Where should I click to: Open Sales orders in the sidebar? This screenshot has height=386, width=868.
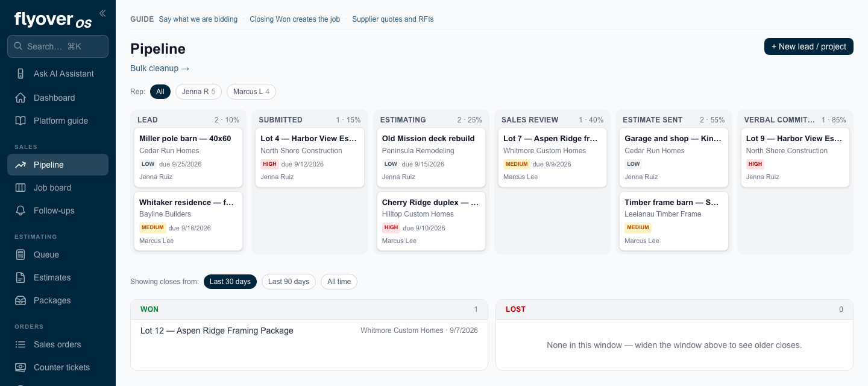[x=58, y=344]
